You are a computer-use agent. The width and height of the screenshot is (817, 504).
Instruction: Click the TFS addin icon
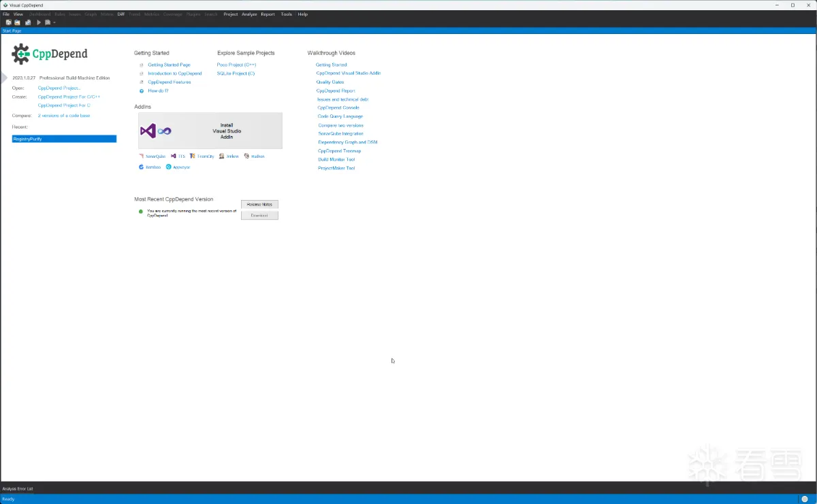(174, 156)
